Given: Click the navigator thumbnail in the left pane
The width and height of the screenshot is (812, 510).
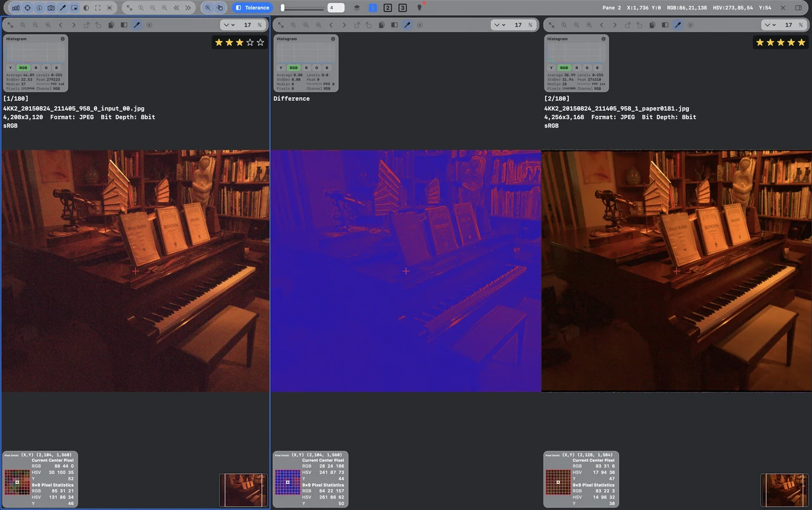Looking at the screenshot, I should pos(244,490).
